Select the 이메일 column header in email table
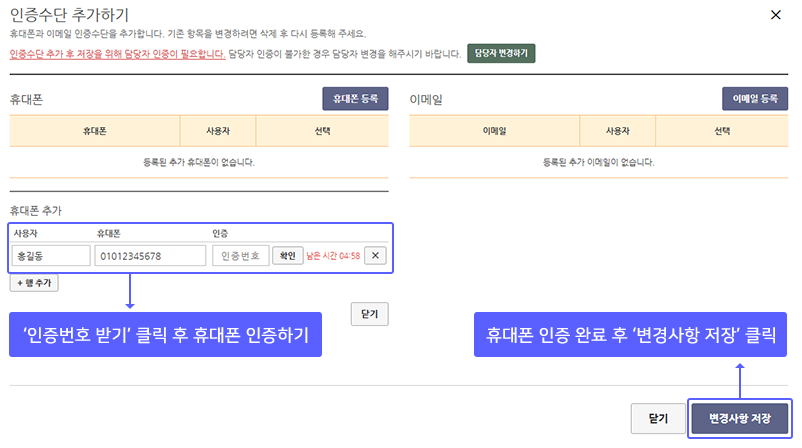 point(494,131)
